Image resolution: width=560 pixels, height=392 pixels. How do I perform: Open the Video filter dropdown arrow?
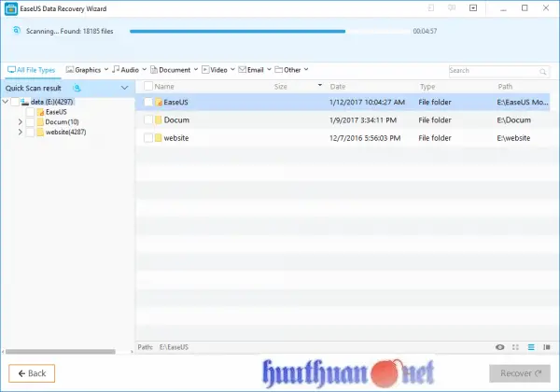[x=232, y=69]
